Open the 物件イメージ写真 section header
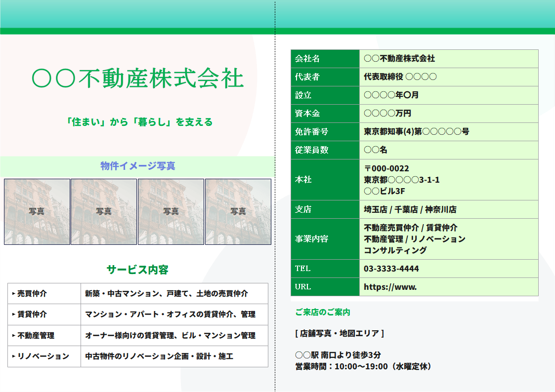555x392 pixels. pyautogui.click(x=137, y=166)
